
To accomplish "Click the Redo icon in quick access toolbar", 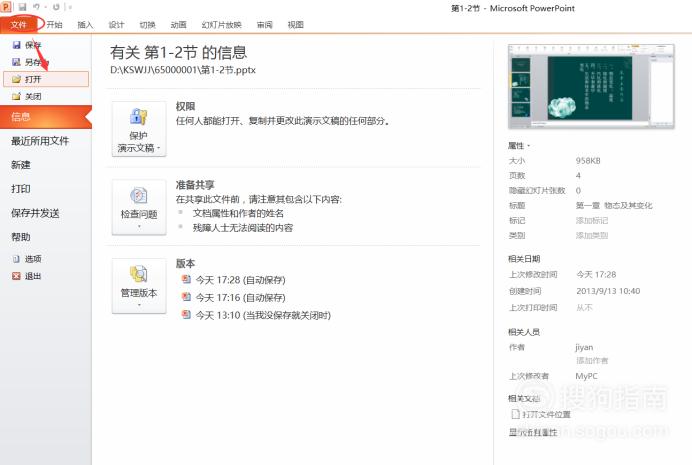I will point(56,7).
